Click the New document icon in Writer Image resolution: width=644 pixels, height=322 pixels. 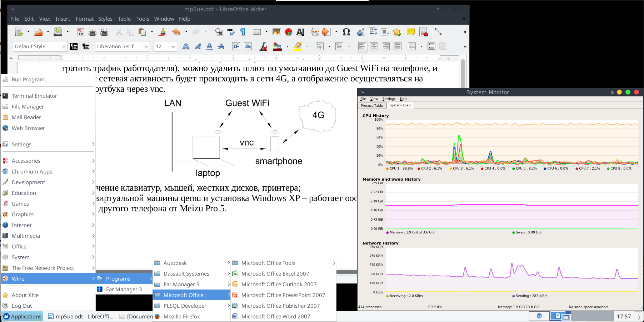(19, 32)
